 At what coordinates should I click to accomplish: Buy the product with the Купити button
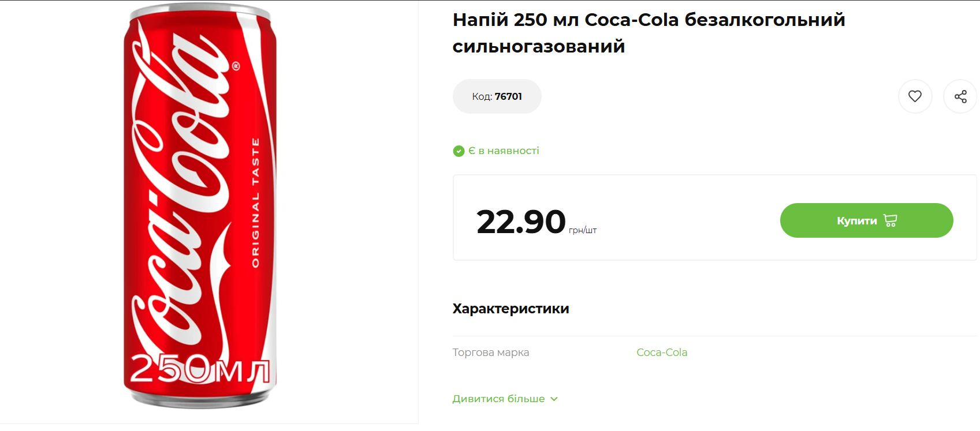(866, 220)
